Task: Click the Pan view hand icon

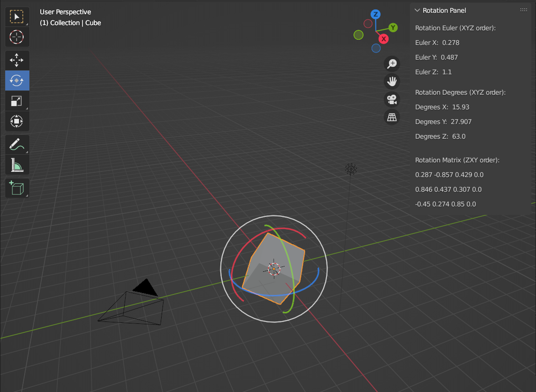Action: click(x=392, y=81)
